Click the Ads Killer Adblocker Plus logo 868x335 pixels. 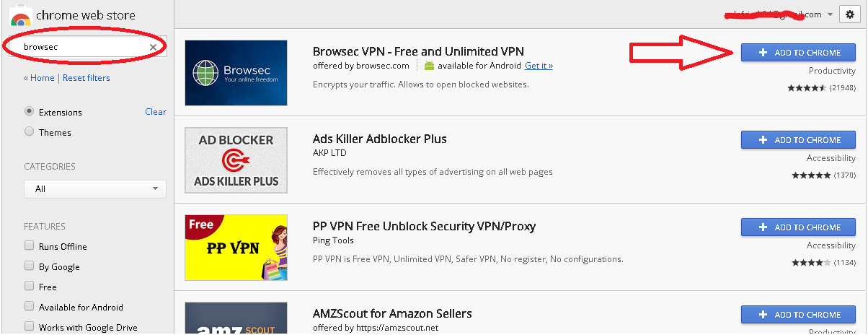tap(236, 160)
